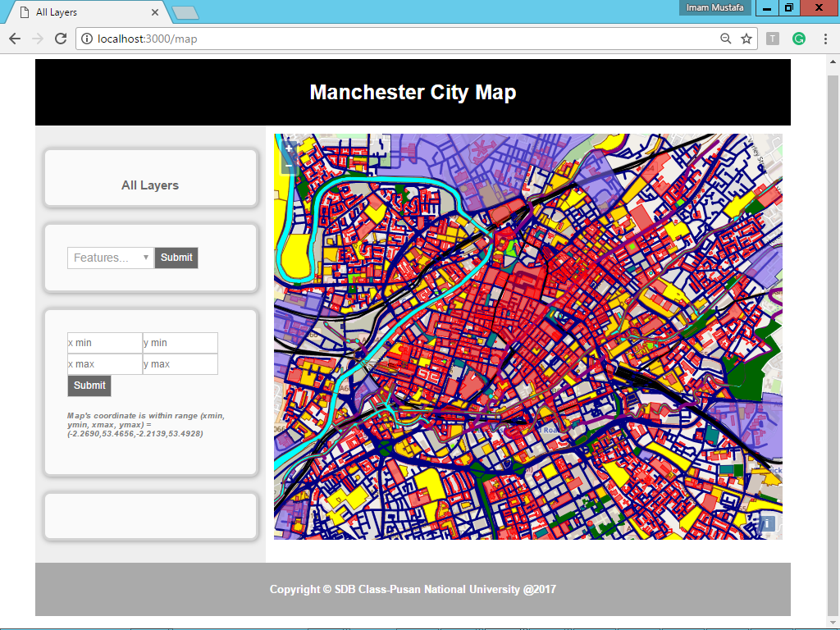Open Chrome three-dot menu
This screenshot has width=840, height=630.
pyautogui.click(x=825, y=39)
